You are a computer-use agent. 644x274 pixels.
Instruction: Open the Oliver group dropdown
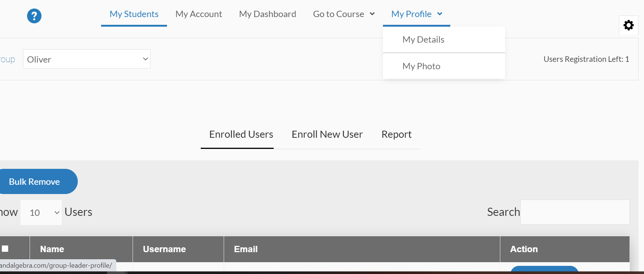point(87,59)
